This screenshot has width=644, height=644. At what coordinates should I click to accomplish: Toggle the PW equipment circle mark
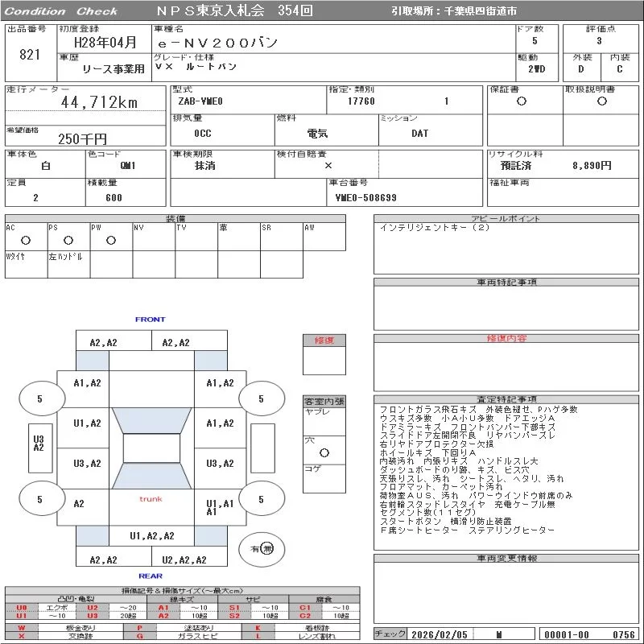click(x=111, y=241)
